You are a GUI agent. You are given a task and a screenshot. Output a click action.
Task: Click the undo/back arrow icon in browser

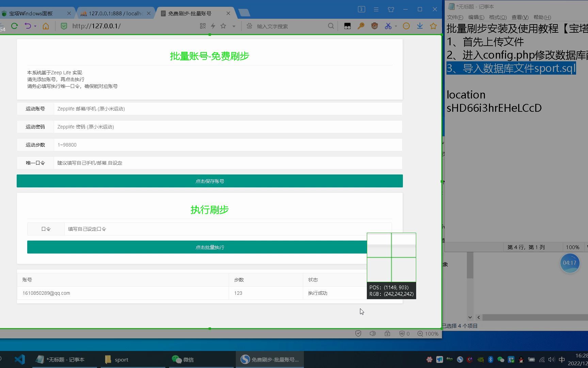(28, 26)
